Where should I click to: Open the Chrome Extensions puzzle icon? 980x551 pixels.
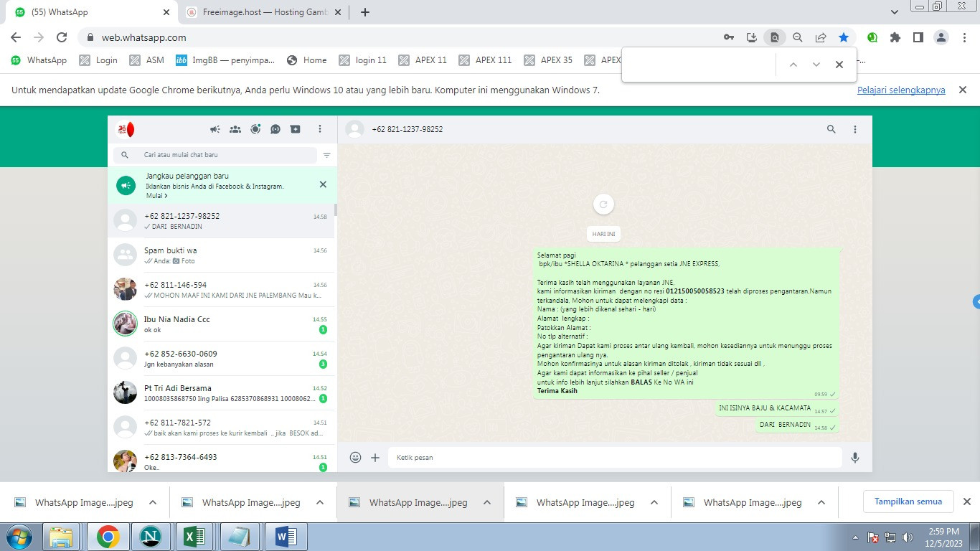tap(895, 37)
